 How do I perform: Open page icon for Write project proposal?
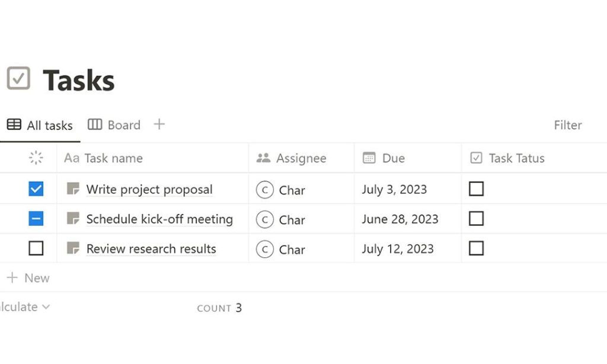[x=73, y=189]
